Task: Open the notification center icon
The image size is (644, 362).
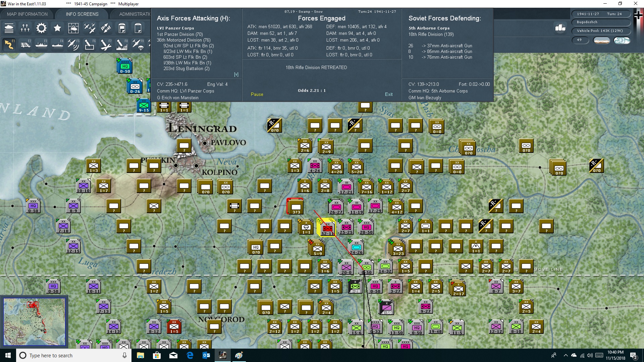Action: [x=634, y=355]
